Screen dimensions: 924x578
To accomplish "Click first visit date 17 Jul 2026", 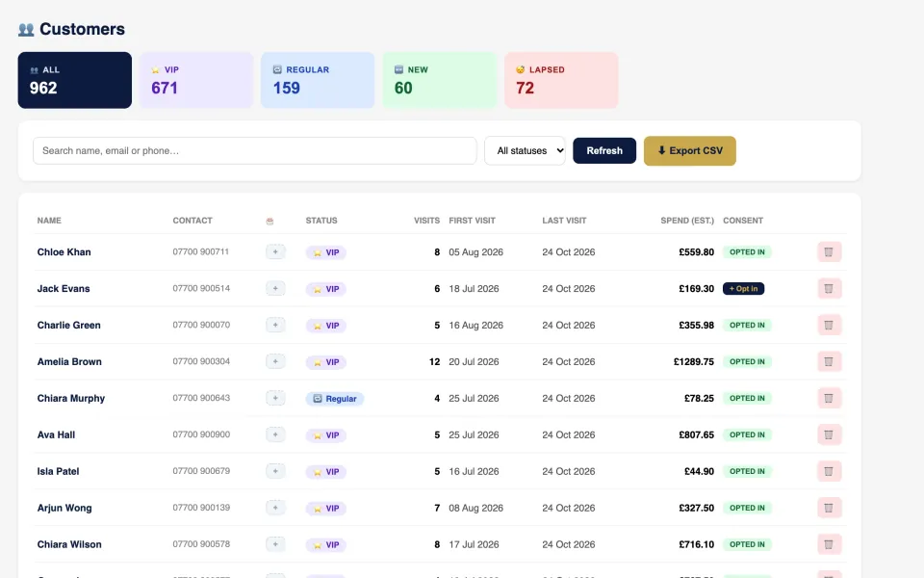I will (x=474, y=544).
